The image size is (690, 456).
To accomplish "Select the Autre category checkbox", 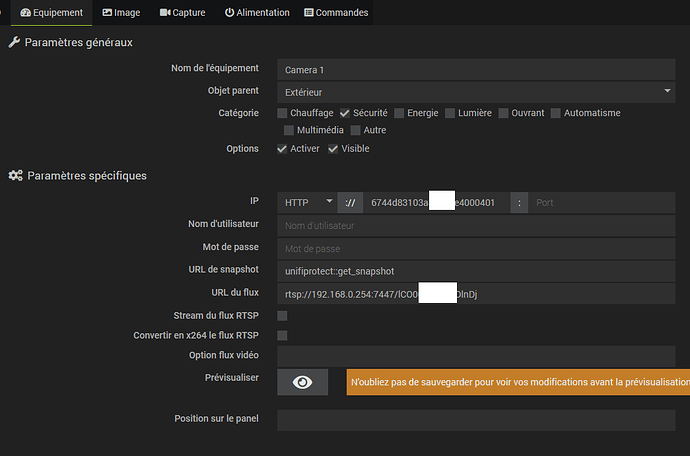I will pos(356,130).
